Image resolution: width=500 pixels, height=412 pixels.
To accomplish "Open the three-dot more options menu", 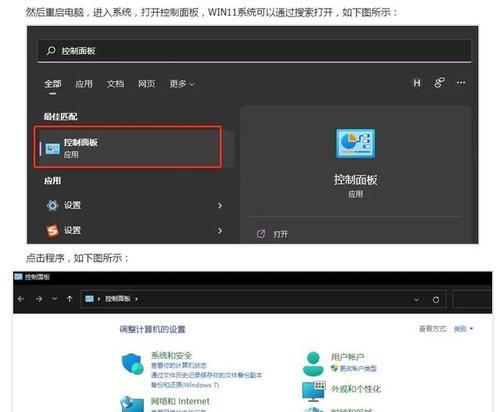I will point(461,83).
